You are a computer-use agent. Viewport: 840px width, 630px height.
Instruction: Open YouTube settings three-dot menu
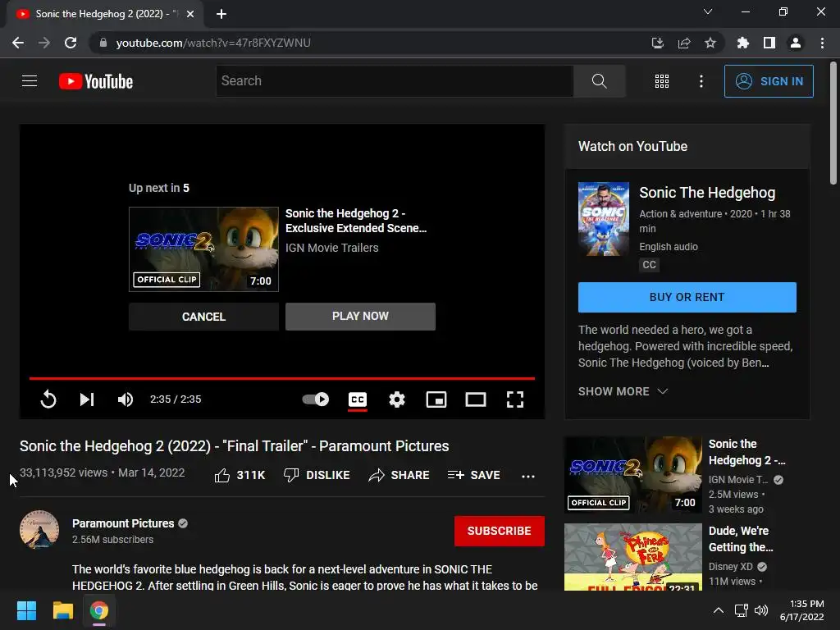point(701,81)
